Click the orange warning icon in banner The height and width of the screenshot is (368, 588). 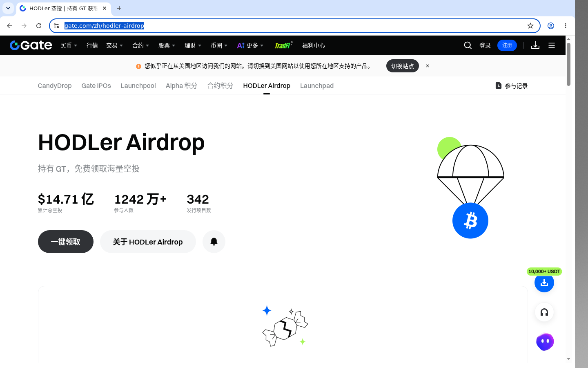138,66
